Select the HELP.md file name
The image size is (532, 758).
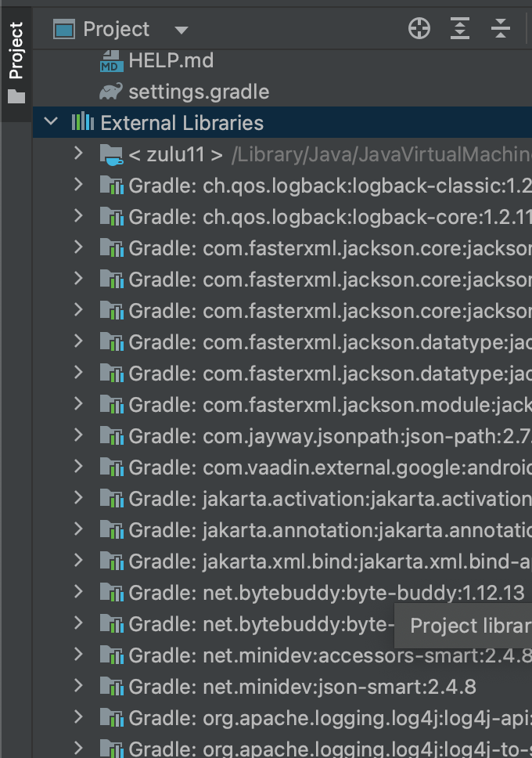(x=171, y=61)
